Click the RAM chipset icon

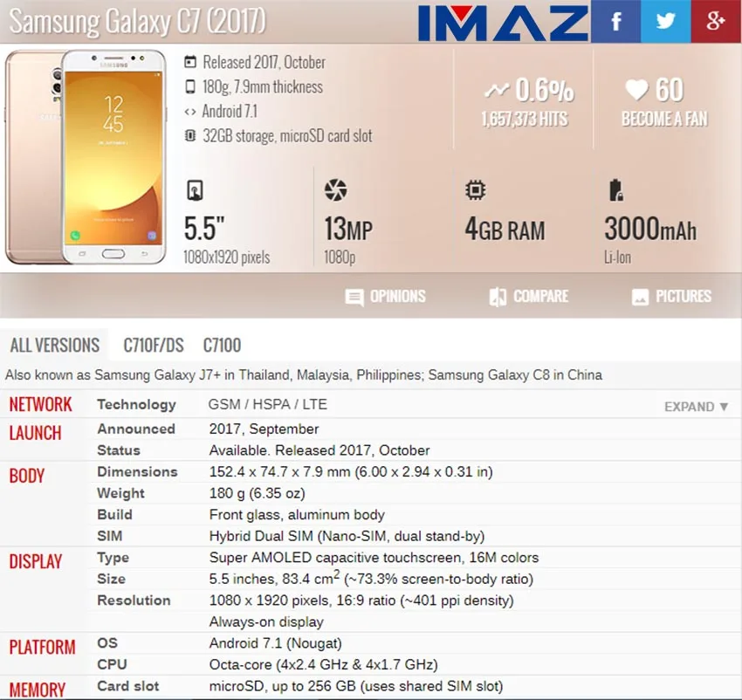click(x=475, y=190)
